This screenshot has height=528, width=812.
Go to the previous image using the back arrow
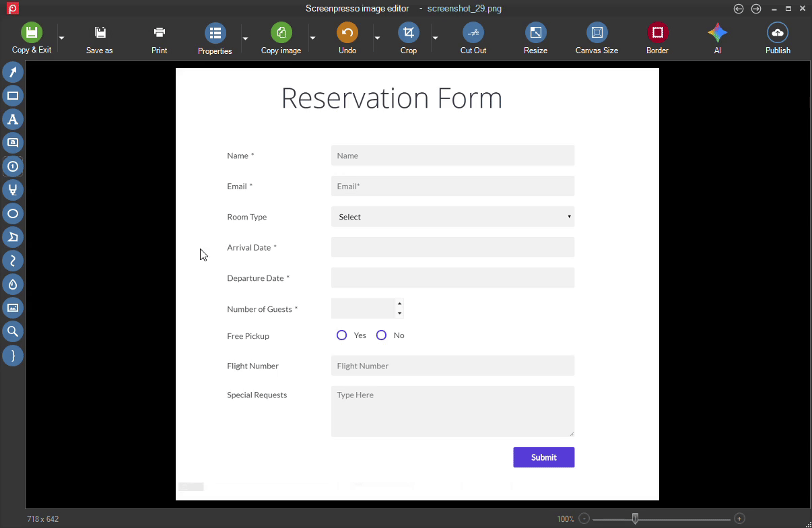pos(739,9)
